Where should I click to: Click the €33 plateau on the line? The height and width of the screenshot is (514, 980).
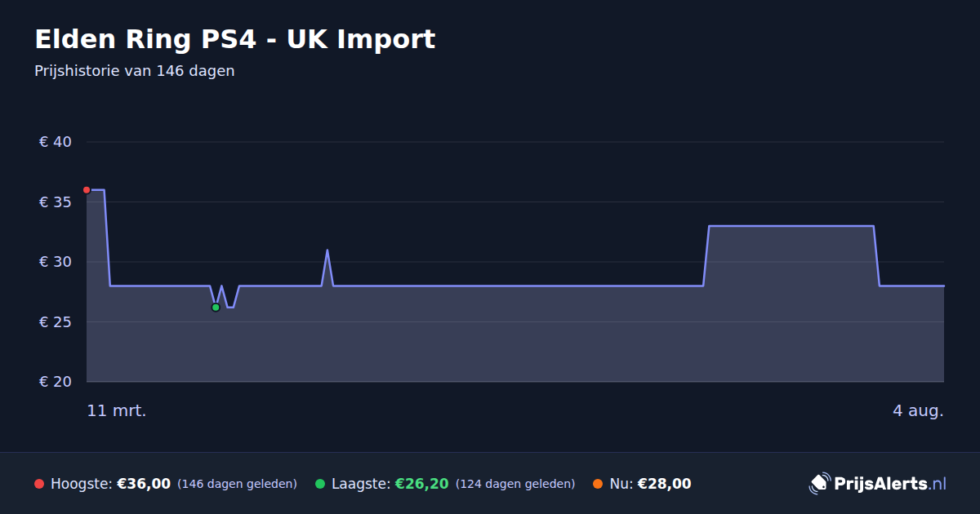(x=791, y=226)
